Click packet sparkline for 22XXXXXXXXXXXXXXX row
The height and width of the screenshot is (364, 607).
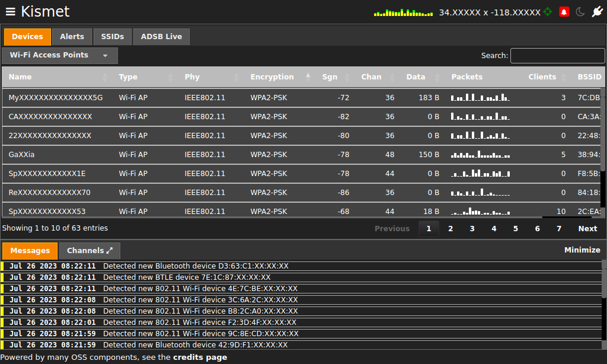480,135
